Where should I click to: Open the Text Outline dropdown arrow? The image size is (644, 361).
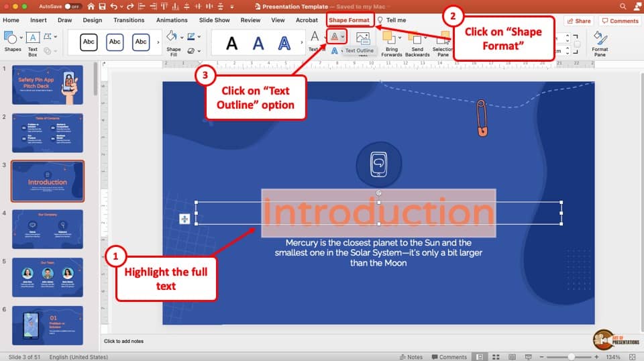click(343, 37)
